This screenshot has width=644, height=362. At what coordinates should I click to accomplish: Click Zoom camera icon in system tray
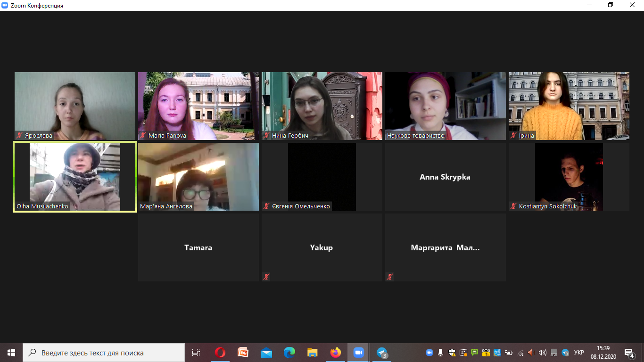tap(429, 353)
